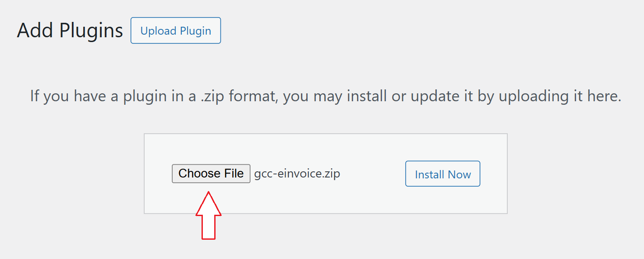Start installation of gcc-einvoice.zip
The width and height of the screenshot is (644, 259).
click(442, 174)
